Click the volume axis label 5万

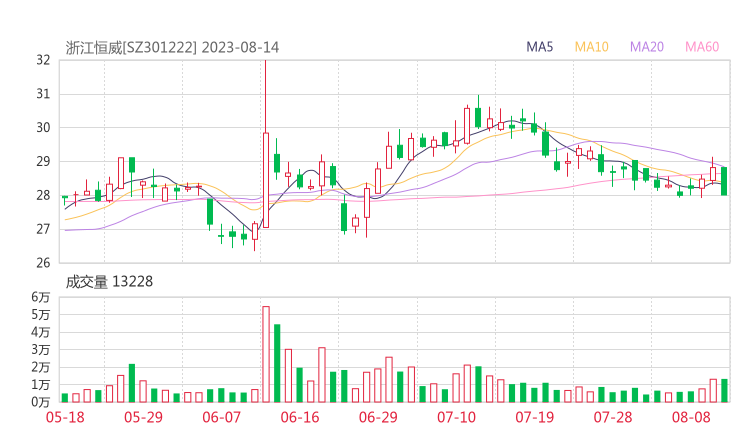(x=41, y=314)
